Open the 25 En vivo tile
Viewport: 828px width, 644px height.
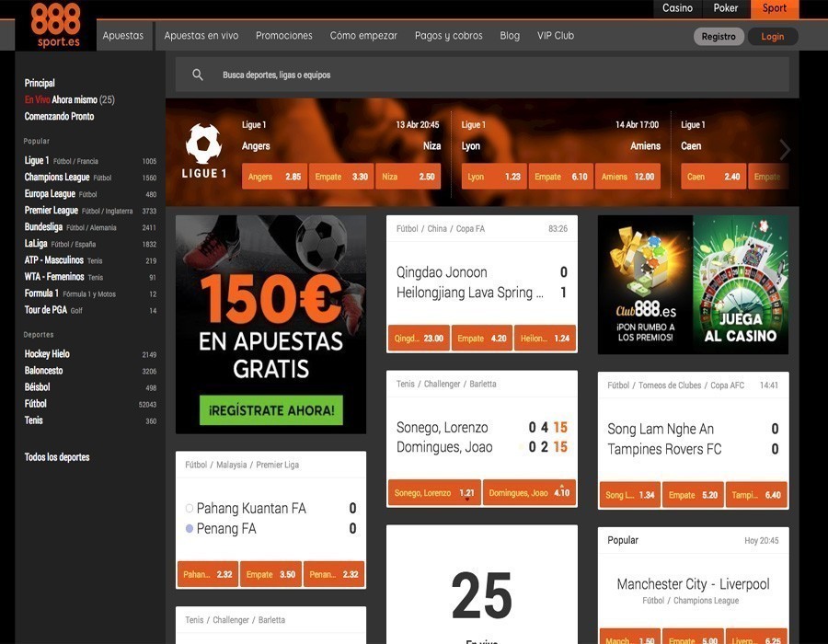[481, 585]
